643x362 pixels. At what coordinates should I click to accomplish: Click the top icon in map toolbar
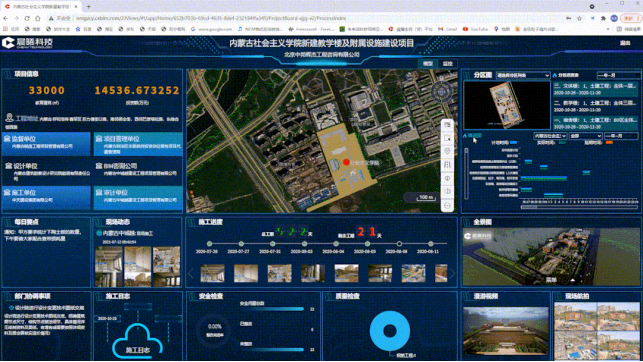pyautogui.click(x=447, y=125)
